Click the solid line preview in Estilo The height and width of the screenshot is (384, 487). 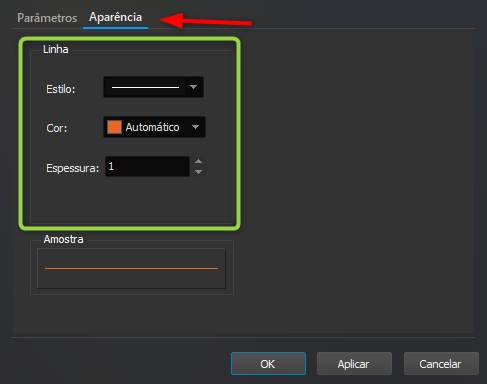[145, 87]
